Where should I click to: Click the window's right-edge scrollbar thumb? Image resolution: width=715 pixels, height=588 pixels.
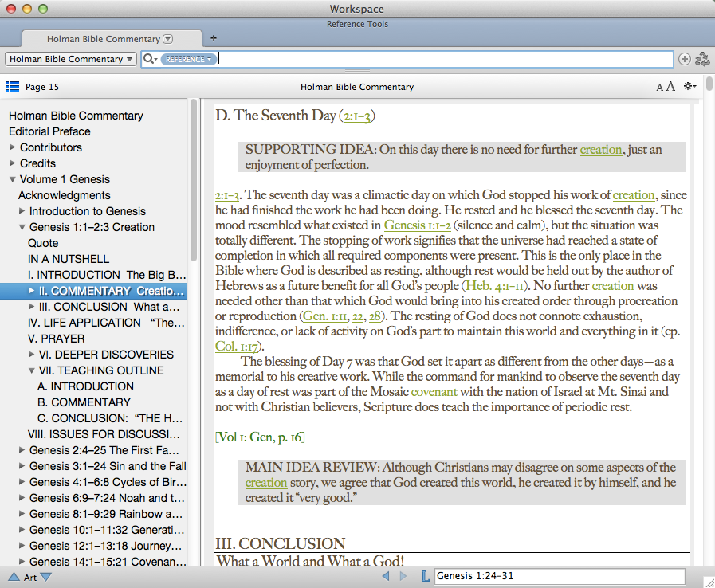click(709, 84)
